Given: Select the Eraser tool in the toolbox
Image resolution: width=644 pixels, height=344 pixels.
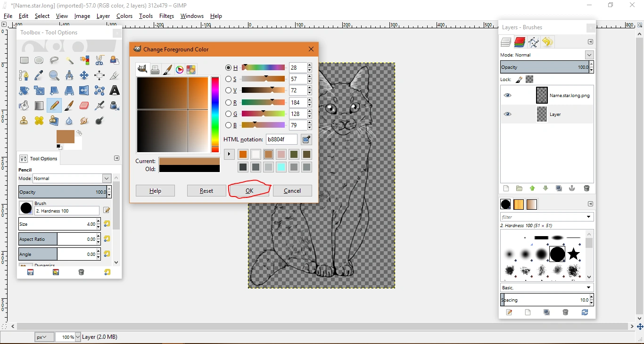Looking at the screenshot, I should click(x=84, y=106).
